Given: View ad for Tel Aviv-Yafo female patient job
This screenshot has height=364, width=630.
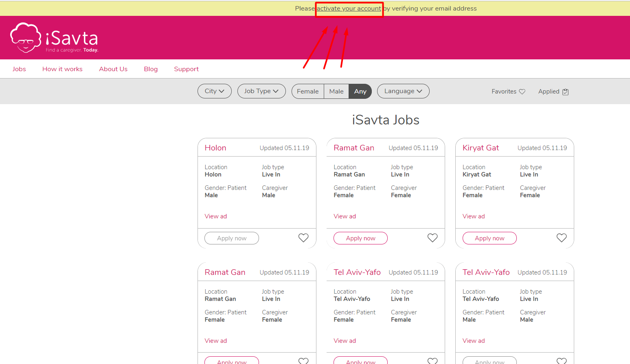Looking at the screenshot, I should pyautogui.click(x=345, y=341).
